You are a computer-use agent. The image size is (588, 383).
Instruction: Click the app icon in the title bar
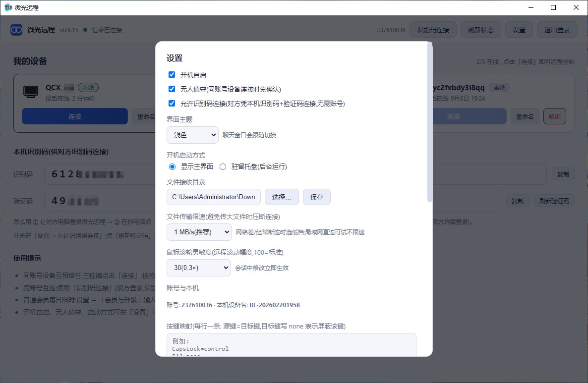(8, 7)
